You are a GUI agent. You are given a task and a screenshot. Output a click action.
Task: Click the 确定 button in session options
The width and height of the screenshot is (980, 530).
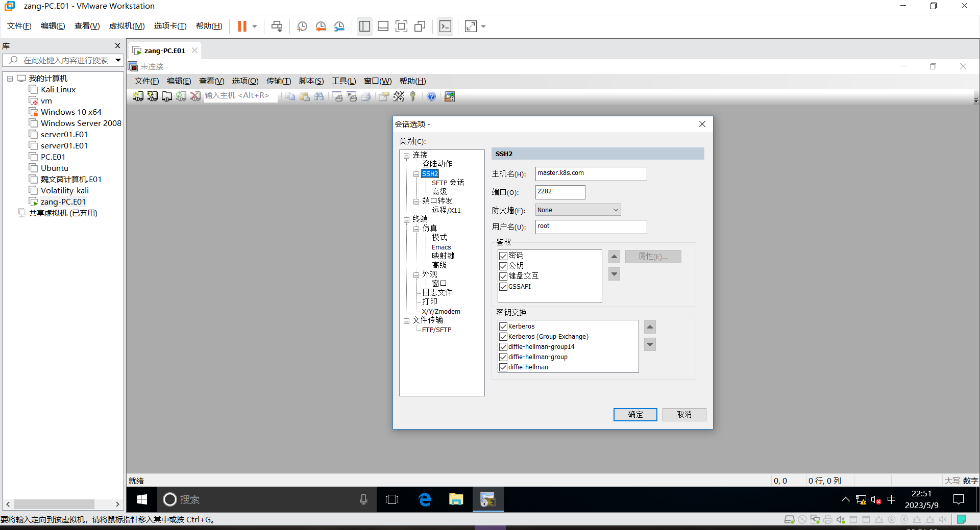click(635, 415)
